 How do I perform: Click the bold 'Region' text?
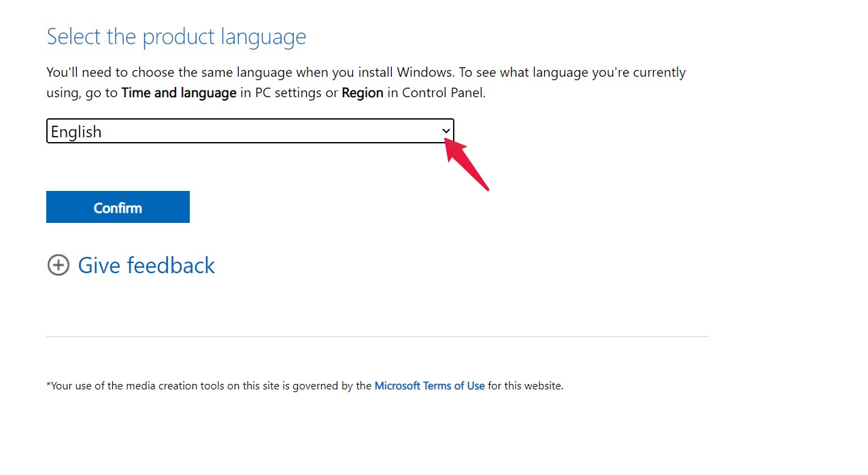(x=363, y=93)
